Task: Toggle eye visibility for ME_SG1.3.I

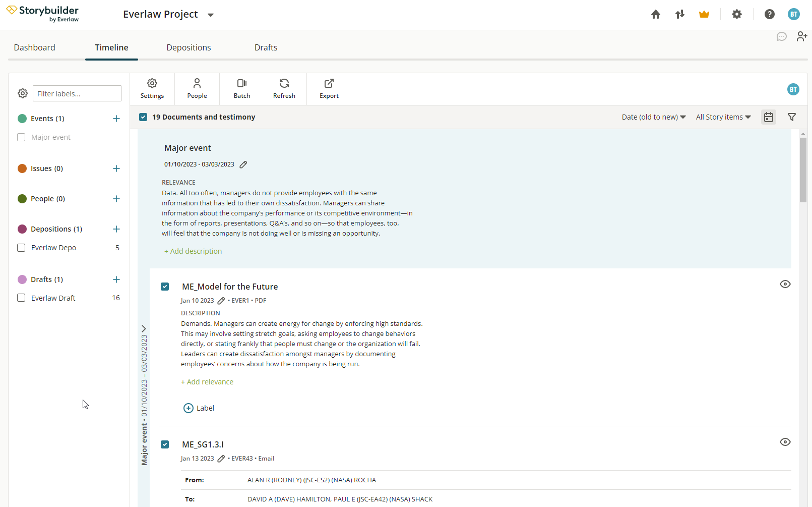Action: (785, 442)
